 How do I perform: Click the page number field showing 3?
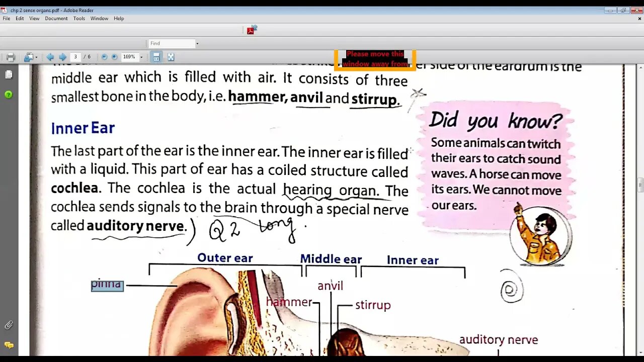[x=75, y=57]
